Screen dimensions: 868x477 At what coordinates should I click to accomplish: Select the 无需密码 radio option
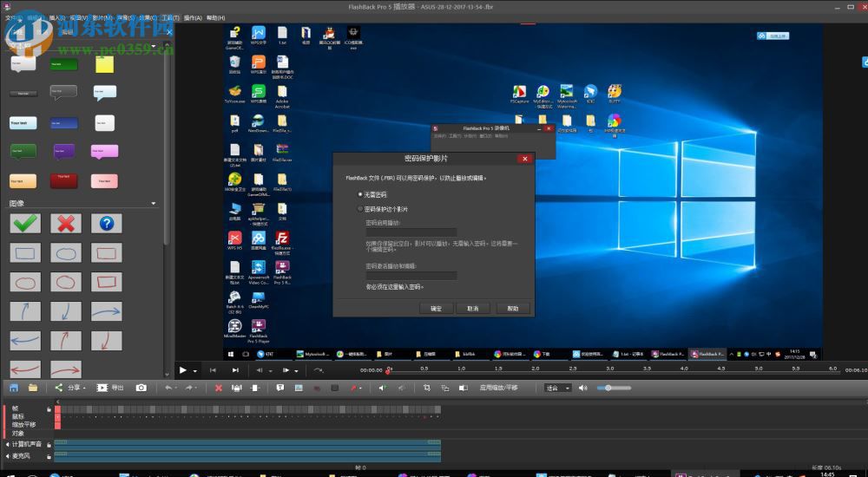pos(360,194)
